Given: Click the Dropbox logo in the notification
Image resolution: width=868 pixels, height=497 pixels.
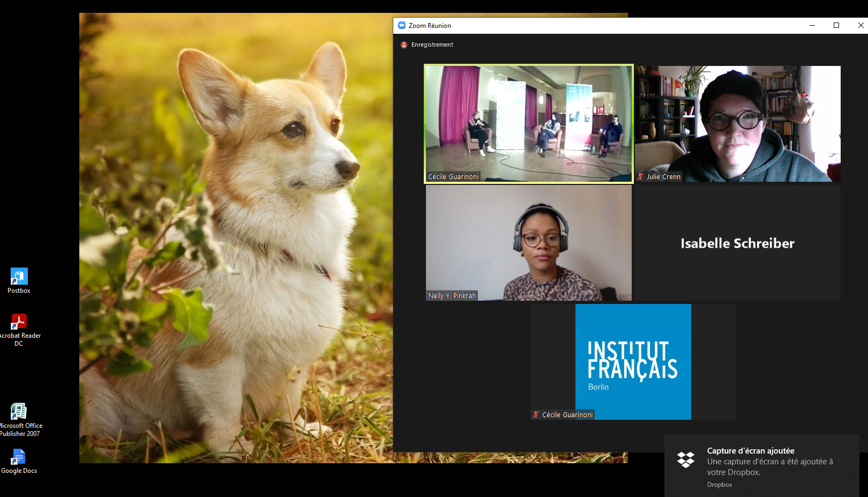Looking at the screenshot, I should coord(685,460).
